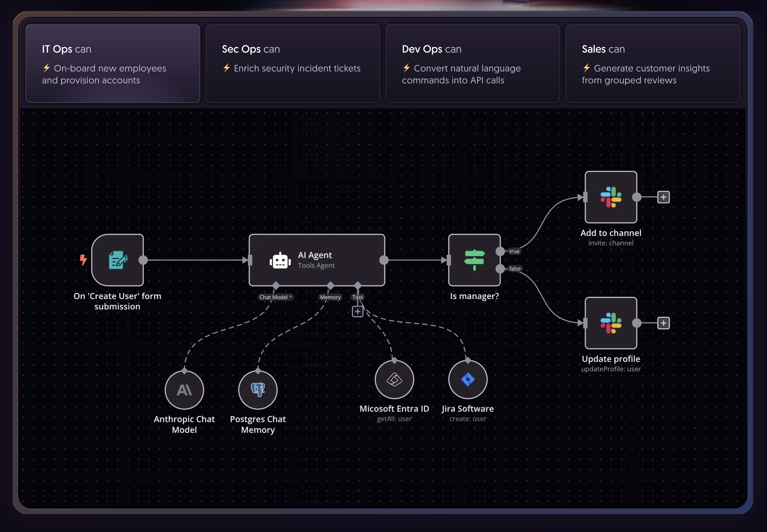The height and width of the screenshot is (532, 767).
Task: Switch to the Sales tab
Action: 652,63
